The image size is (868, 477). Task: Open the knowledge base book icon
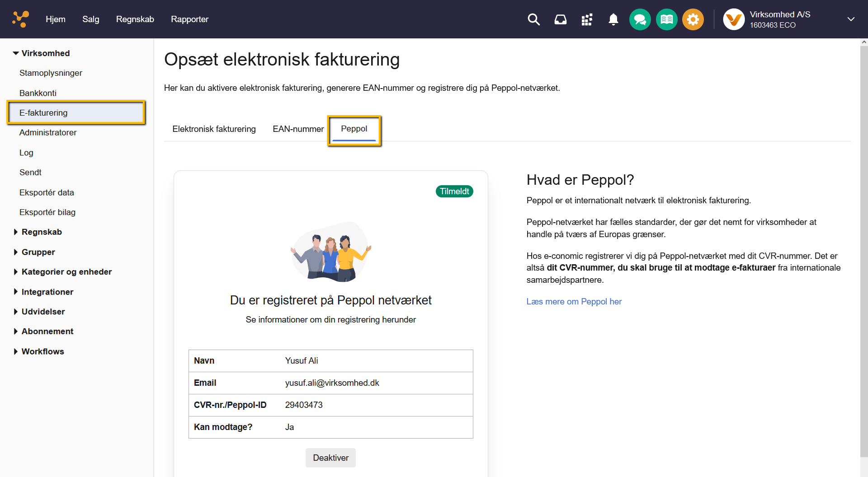666,19
